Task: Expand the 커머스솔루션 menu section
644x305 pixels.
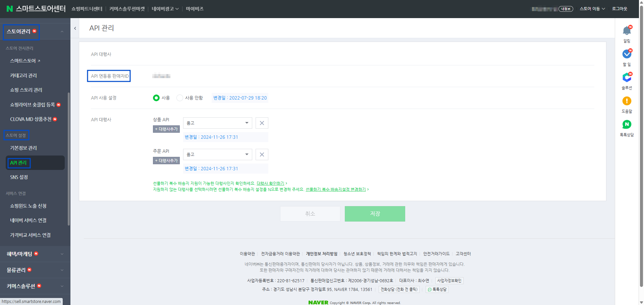Action: (35, 286)
